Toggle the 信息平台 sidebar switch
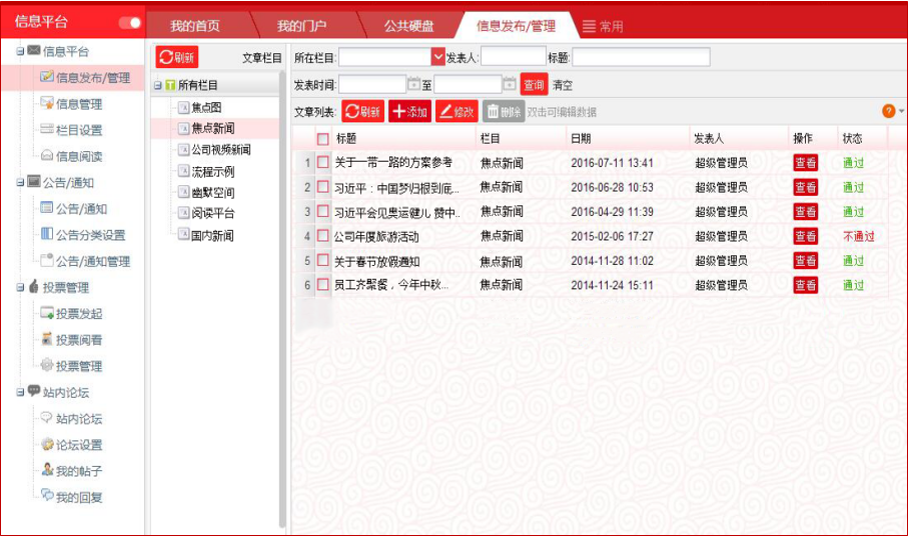The image size is (908, 537). point(130,22)
